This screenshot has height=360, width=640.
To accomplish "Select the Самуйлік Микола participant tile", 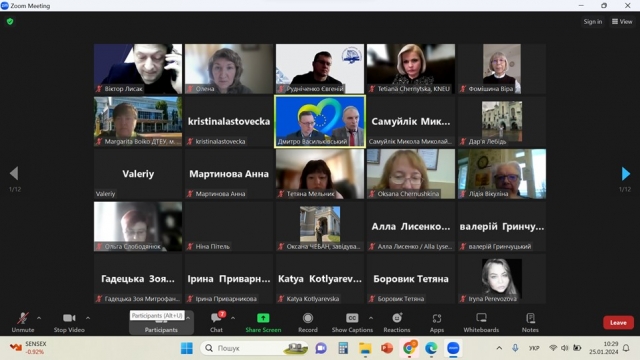I will tap(411, 122).
